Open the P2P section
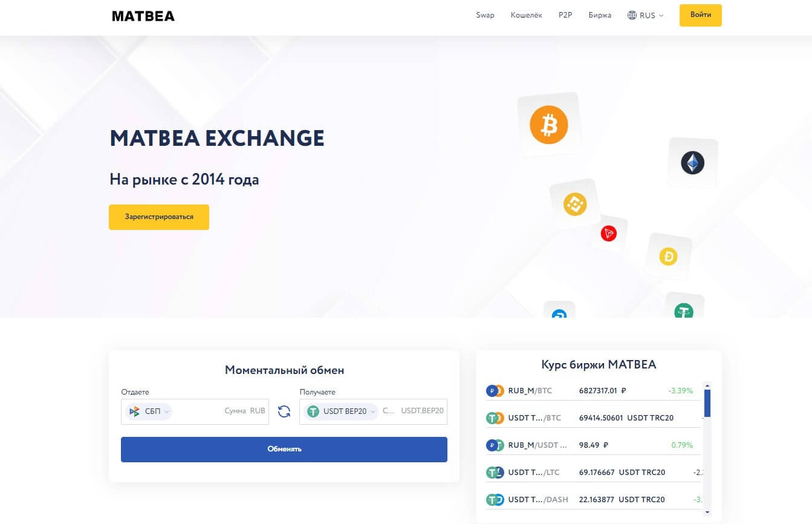The height and width of the screenshot is (524, 812). coord(565,15)
